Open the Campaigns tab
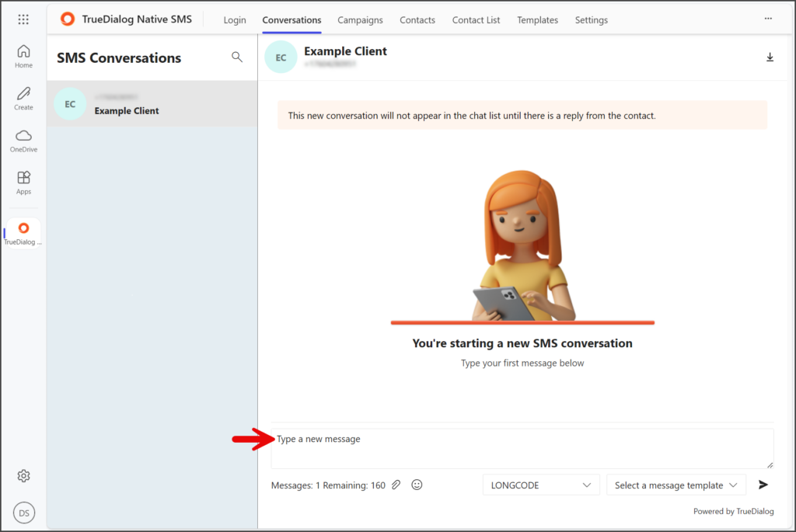Viewport: 796px width, 532px height. click(360, 19)
